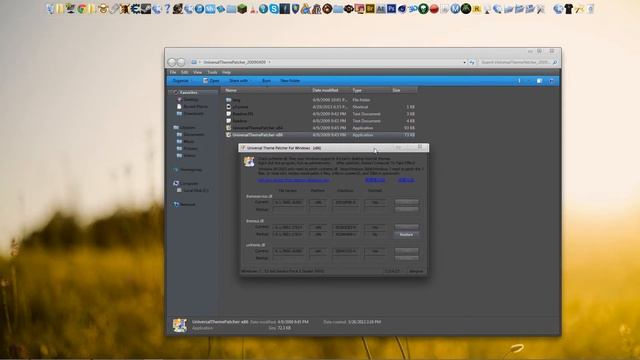640x360 pixels.
Task: Launch the Minecraft grass block icon
Action: pyautogui.click(x=242, y=9)
